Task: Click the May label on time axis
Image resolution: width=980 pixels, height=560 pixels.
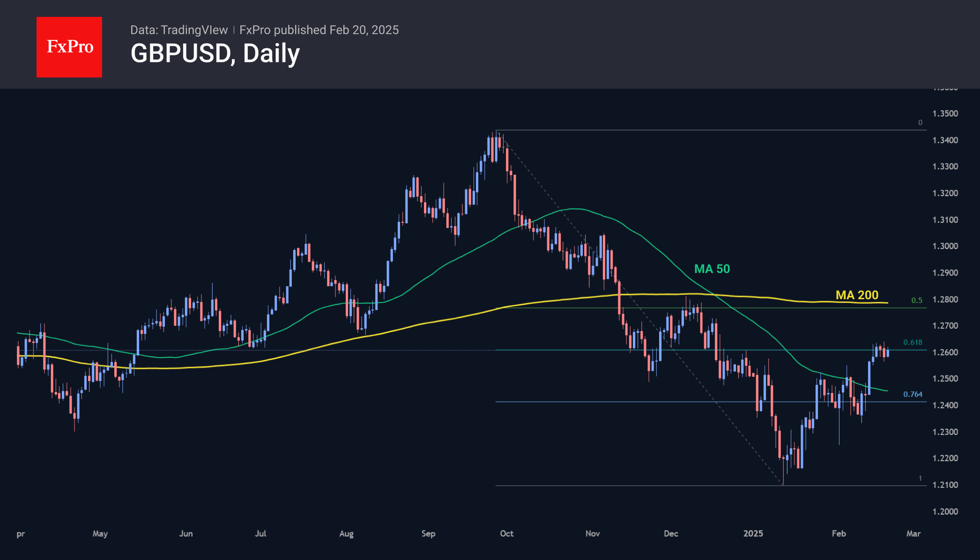Action: (x=100, y=533)
